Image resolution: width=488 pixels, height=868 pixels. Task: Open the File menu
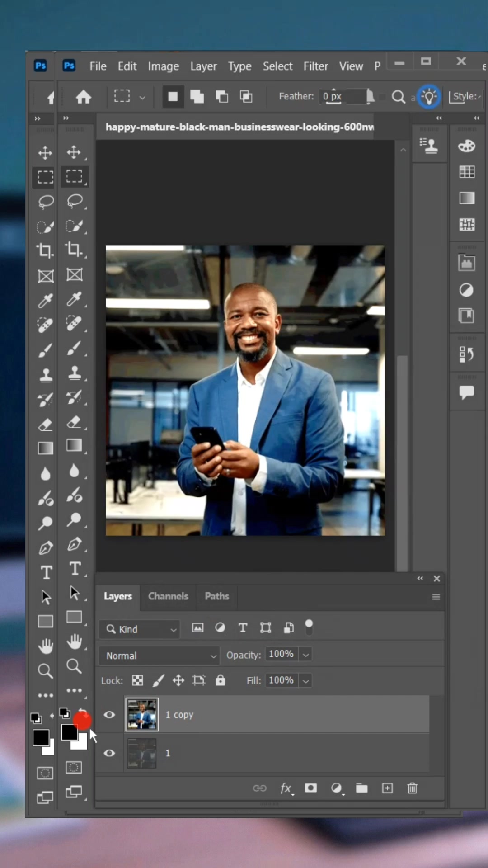tap(98, 66)
